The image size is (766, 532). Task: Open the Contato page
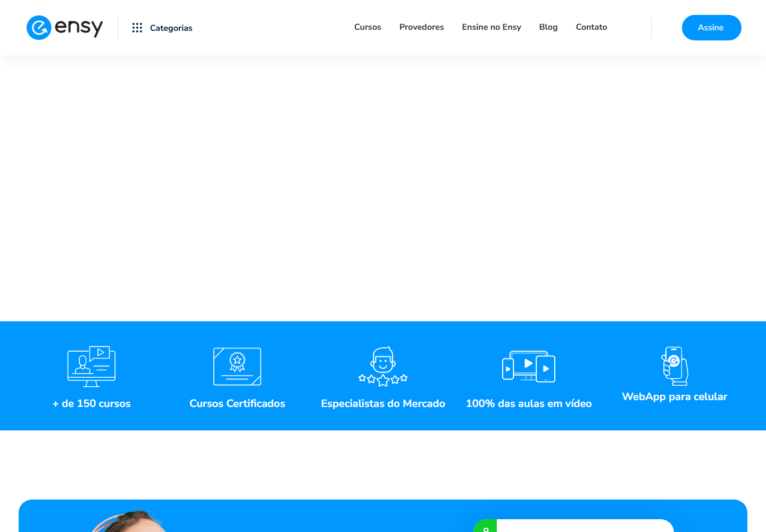click(592, 27)
